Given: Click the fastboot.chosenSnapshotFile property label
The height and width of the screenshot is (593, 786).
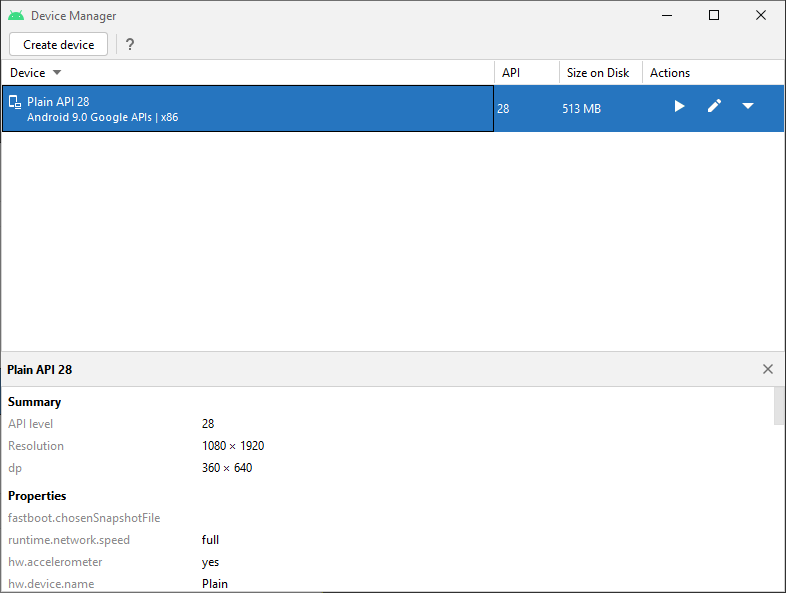Looking at the screenshot, I should (84, 518).
